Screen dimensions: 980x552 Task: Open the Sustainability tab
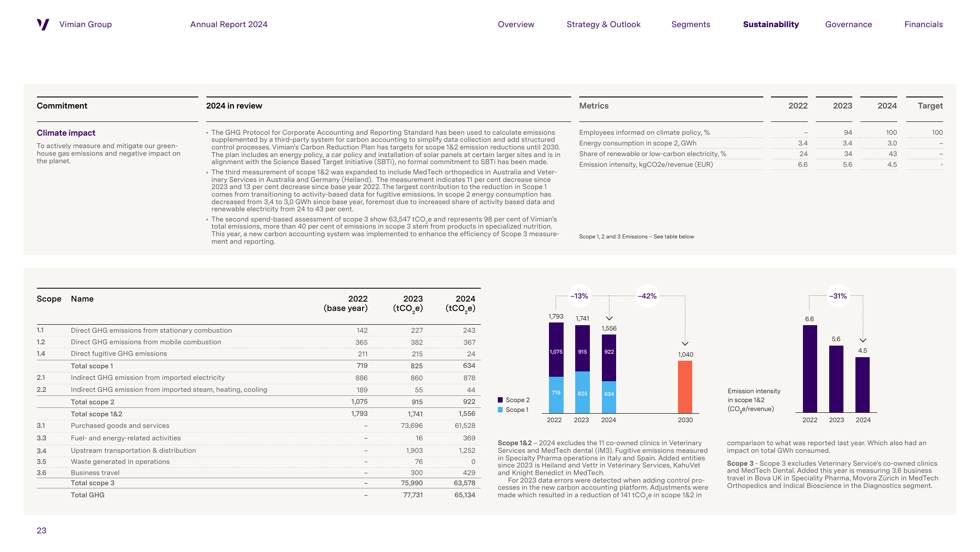(x=771, y=24)
